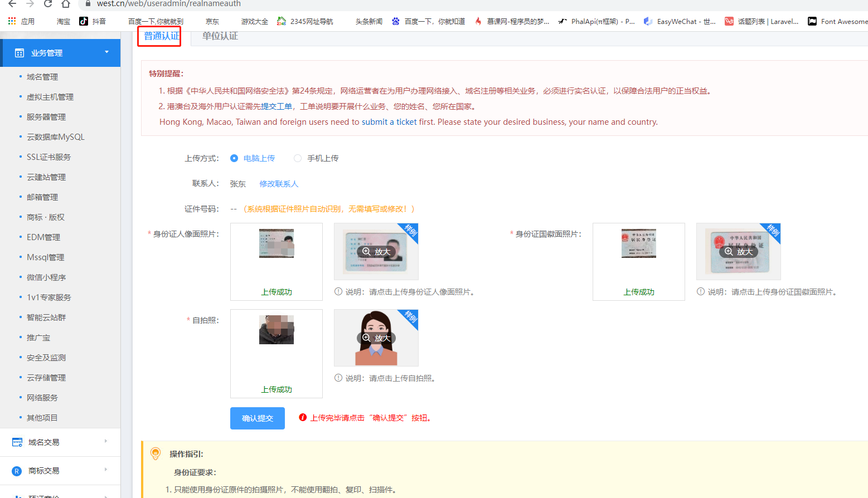Click the uploaded selfie photo thumbnail
The image size is (868, 498).
(x=277, y=330)
